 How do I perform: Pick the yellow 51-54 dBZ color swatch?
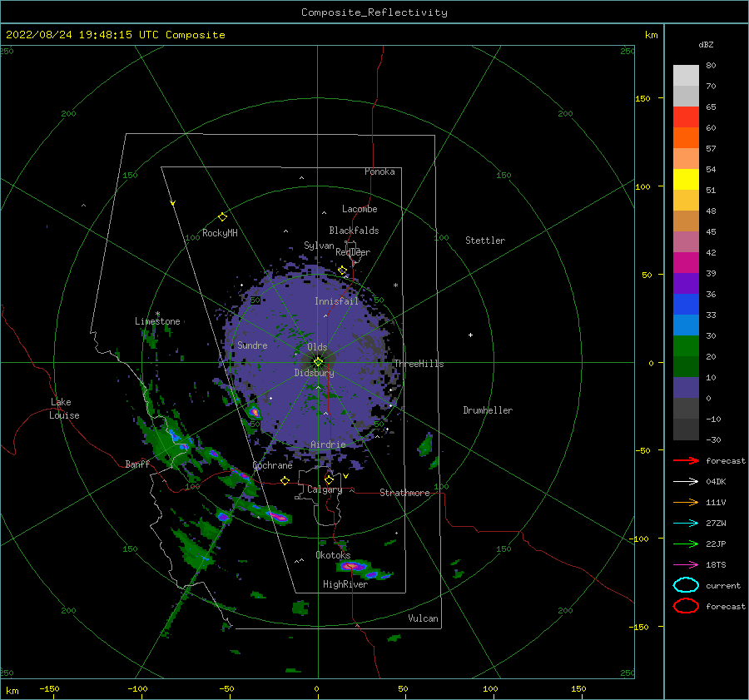pos(686,179)
